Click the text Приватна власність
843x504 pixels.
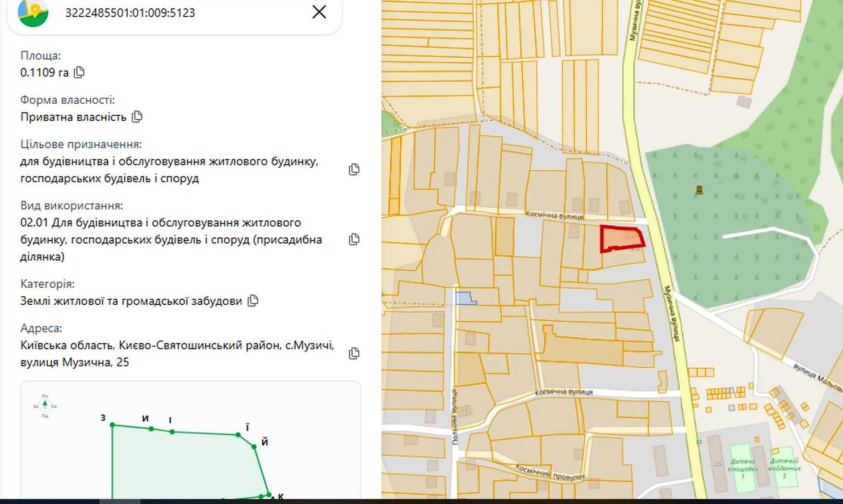[x=73, y=117]
